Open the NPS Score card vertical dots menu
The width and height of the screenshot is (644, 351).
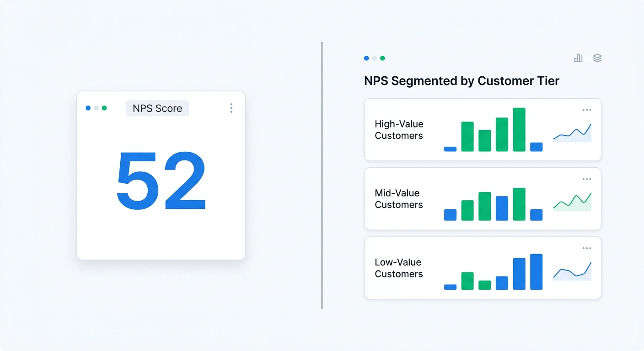coord(231,108)
